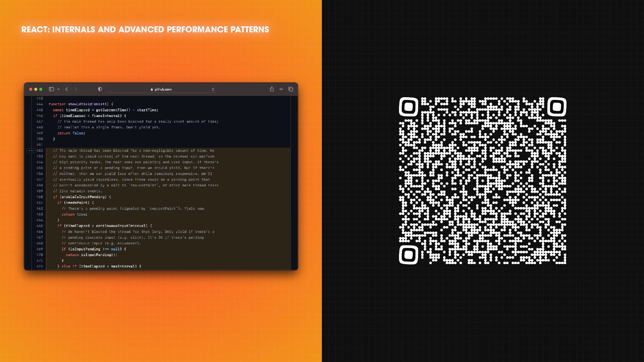Viewport: 644px width, 362px height.
Task: Open the Share icon in Safari toolbar
Action: pyautogui.click(x=272, y=89)
